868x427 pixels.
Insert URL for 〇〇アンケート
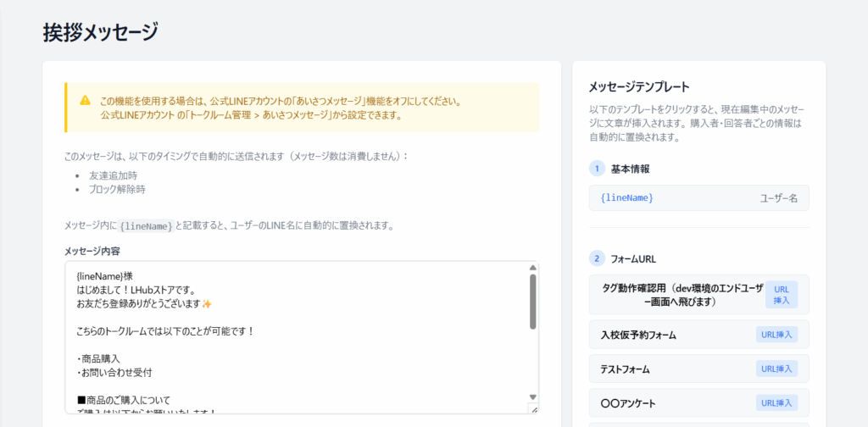[x=776, y=403]
